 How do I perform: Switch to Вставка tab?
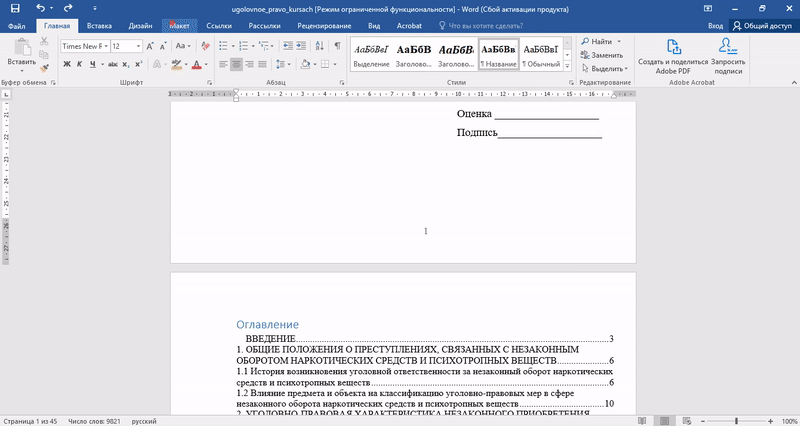pyautogui.click(x=99, y=26)
